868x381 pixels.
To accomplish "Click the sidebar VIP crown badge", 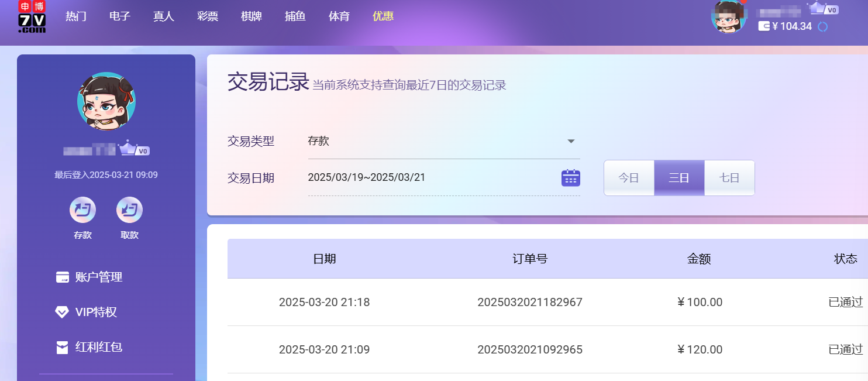I will (x=134, y=149).
